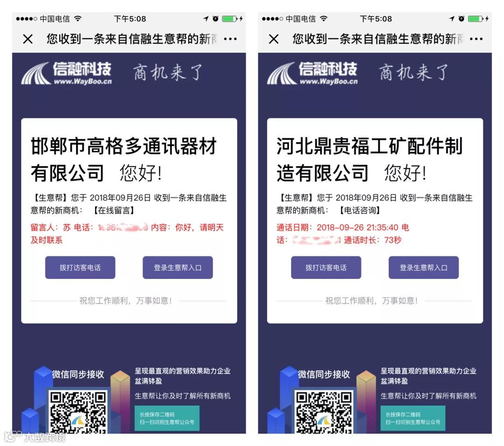Tap the teal 长按保存二维码 banner on the left

pos(167,418)
